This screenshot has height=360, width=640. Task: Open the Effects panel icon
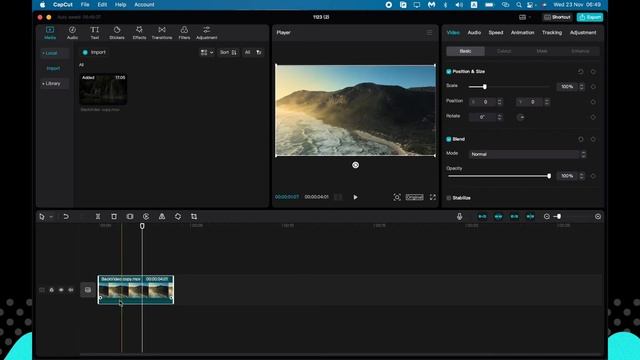pos(139,33)
